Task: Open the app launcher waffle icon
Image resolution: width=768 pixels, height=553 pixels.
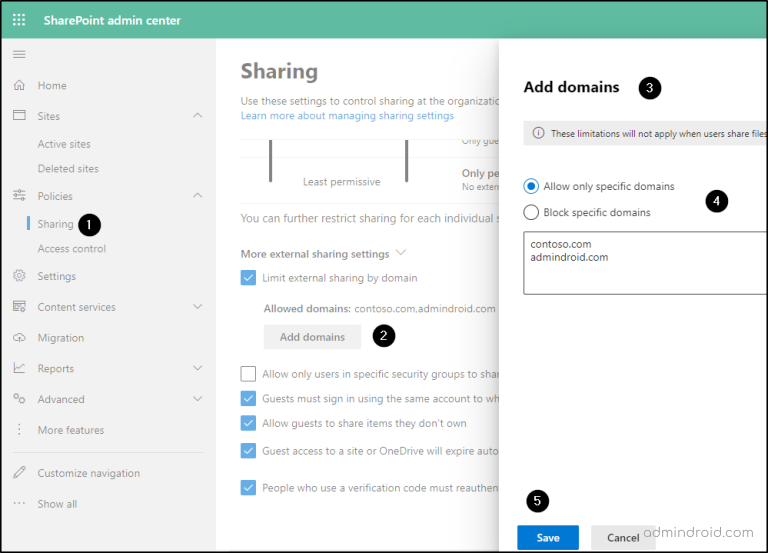Action: (19, 20)
